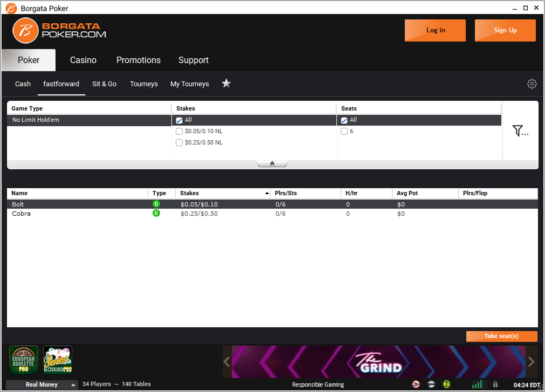Image resolution: width=545 pixels, height=392 pixels.
Task: Open the Tourneys tab
Action: 144,84
